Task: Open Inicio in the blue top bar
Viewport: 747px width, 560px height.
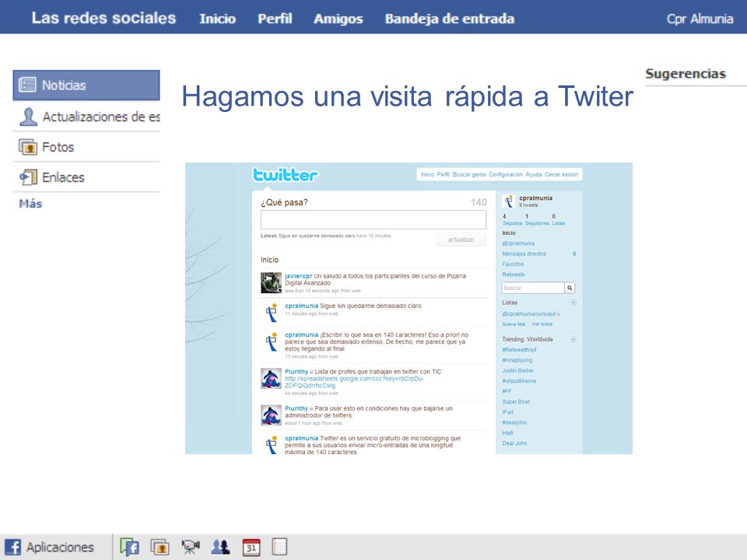Action: coord(217,19)
